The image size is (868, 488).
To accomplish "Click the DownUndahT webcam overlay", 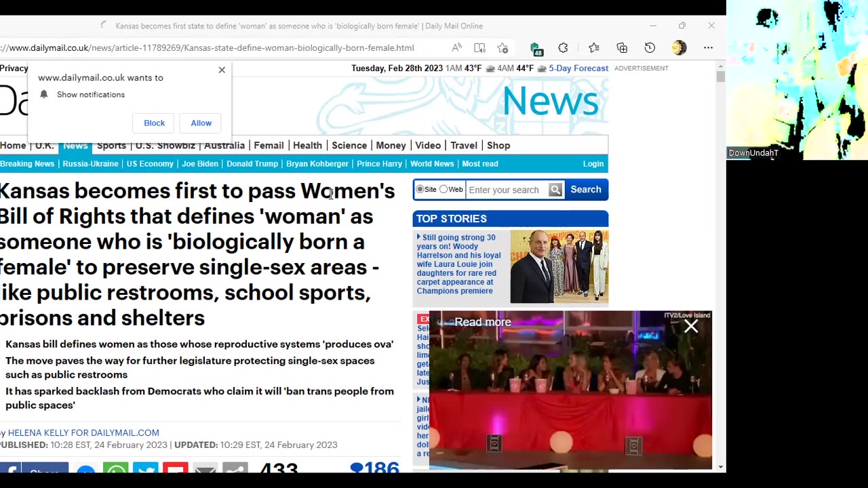I will pos(797,80).
